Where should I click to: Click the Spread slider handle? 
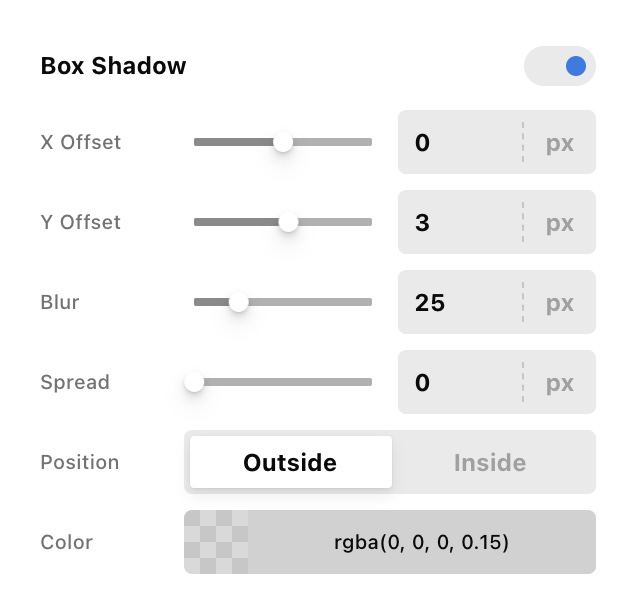[194, 382]
